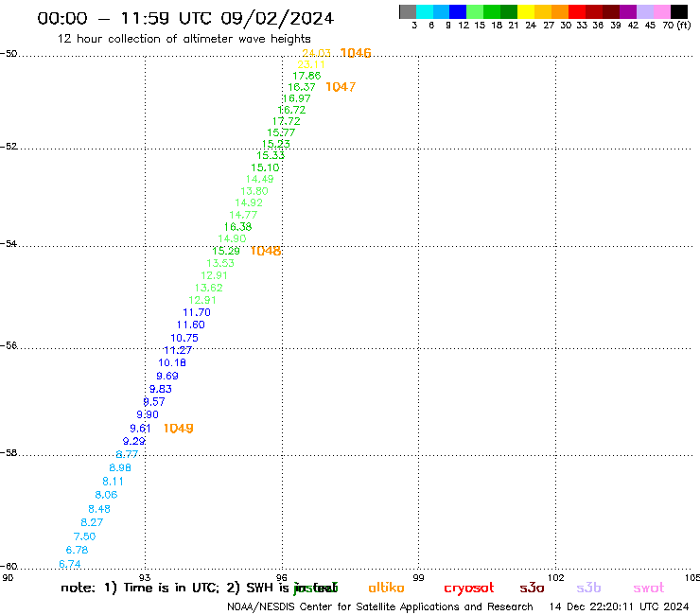Select the wave height reading 15.10
700x615 pixels.
[x=265, y=167]
